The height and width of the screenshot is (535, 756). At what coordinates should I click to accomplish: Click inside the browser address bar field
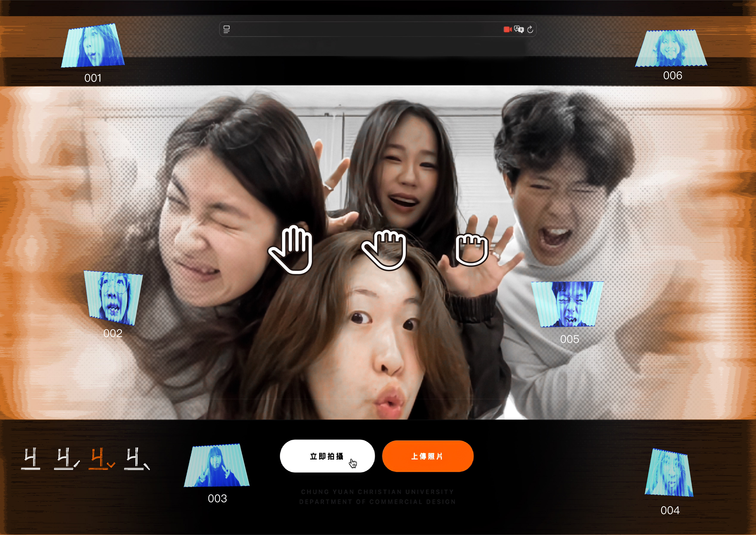coord(378,29)
